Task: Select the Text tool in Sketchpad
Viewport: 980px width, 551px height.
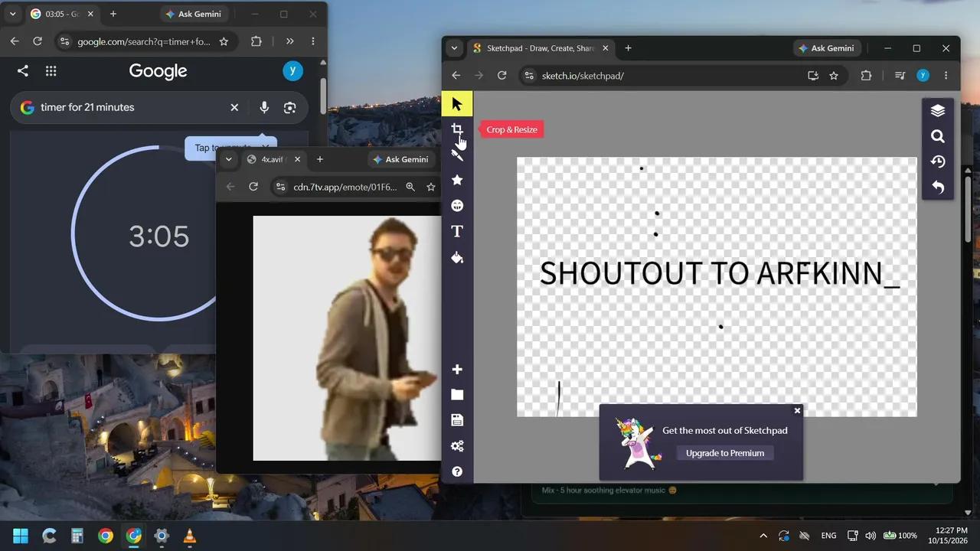Action: (x=457, y=231)
